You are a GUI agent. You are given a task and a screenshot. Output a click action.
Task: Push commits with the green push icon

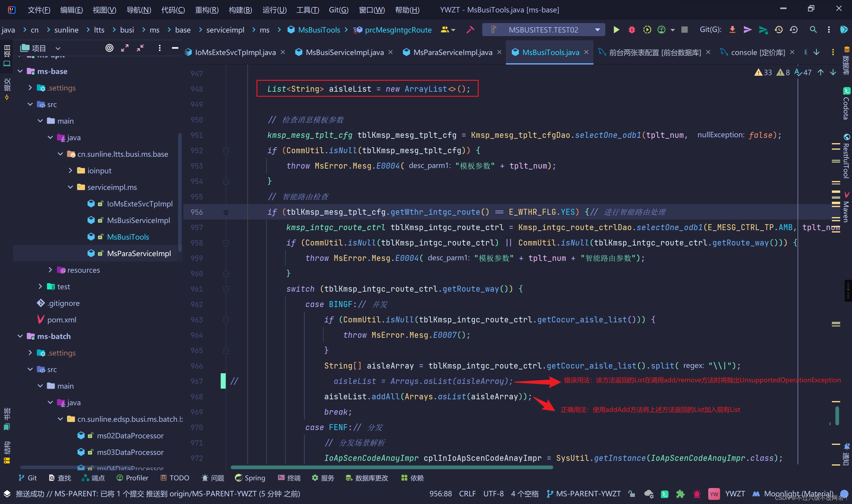tap(763, 30)
